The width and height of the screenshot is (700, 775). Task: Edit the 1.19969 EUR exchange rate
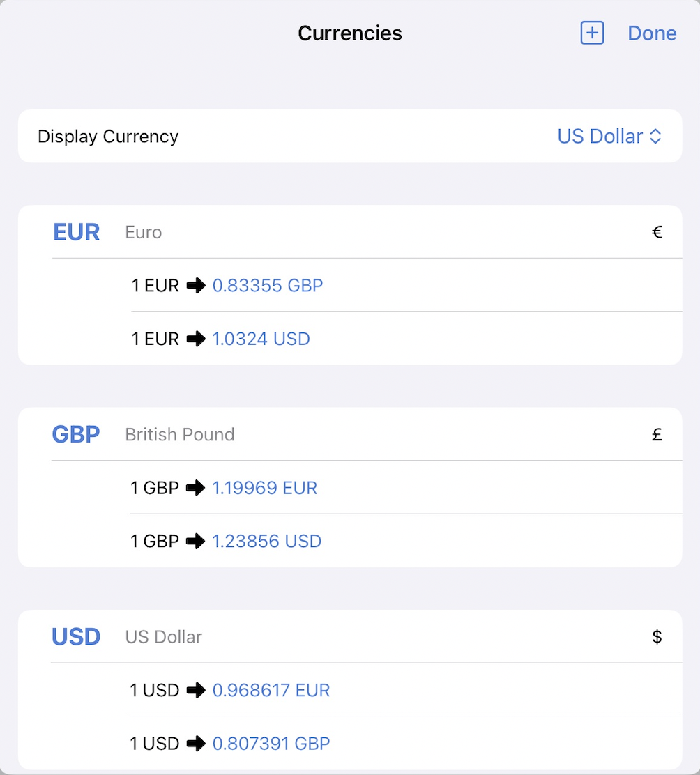(x=264, y=488)
